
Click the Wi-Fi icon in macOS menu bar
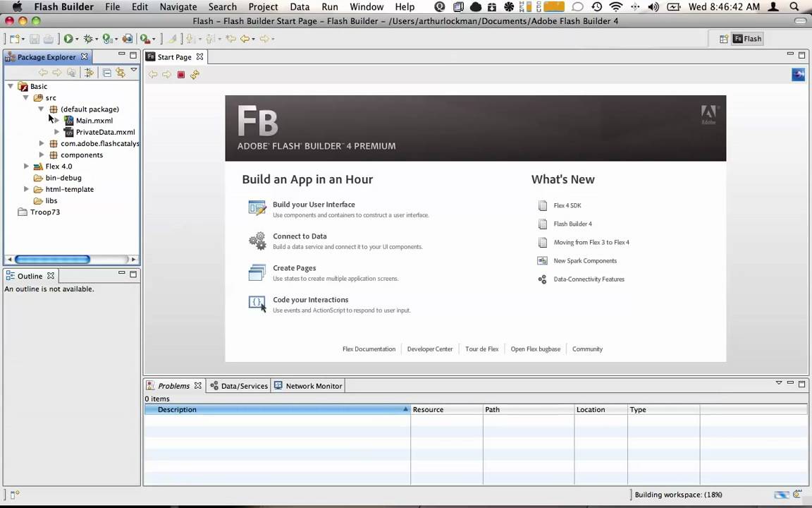(x=615, y=7)
